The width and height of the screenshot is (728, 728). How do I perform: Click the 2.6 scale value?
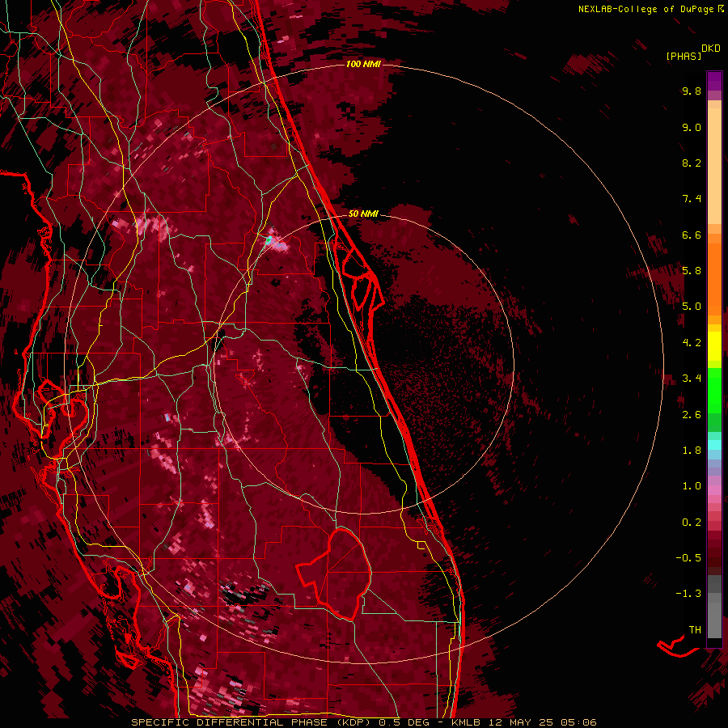pyautogui.click(x=692, y=415)
